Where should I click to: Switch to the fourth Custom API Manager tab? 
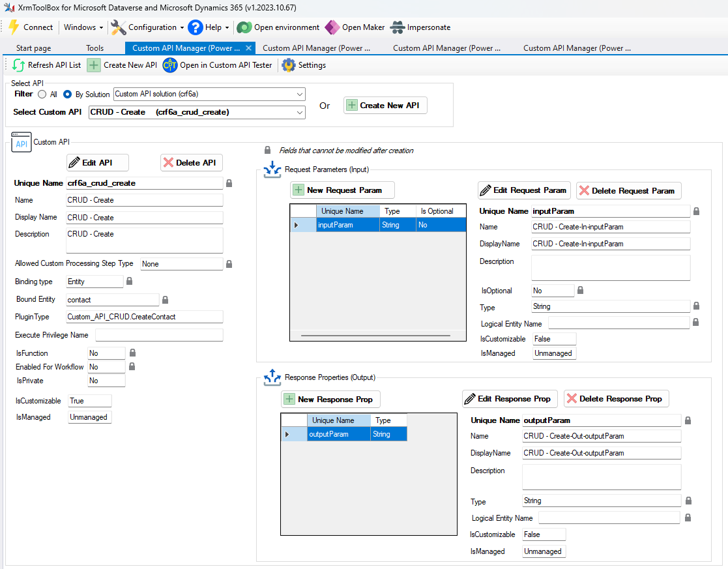(x=577, y=48)
